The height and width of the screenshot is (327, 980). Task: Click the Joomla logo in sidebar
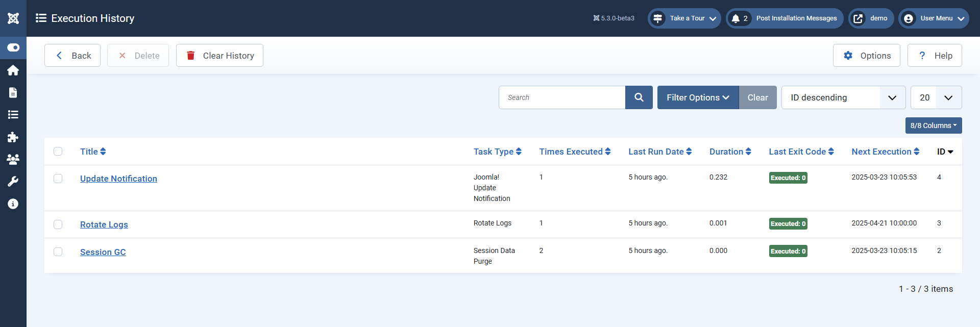click(13, 18)
